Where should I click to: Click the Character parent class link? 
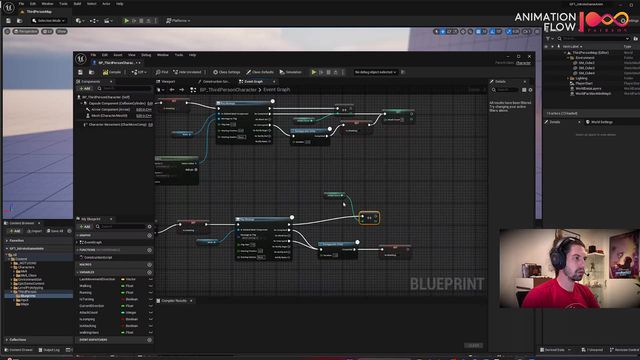(x=523, y=63)
